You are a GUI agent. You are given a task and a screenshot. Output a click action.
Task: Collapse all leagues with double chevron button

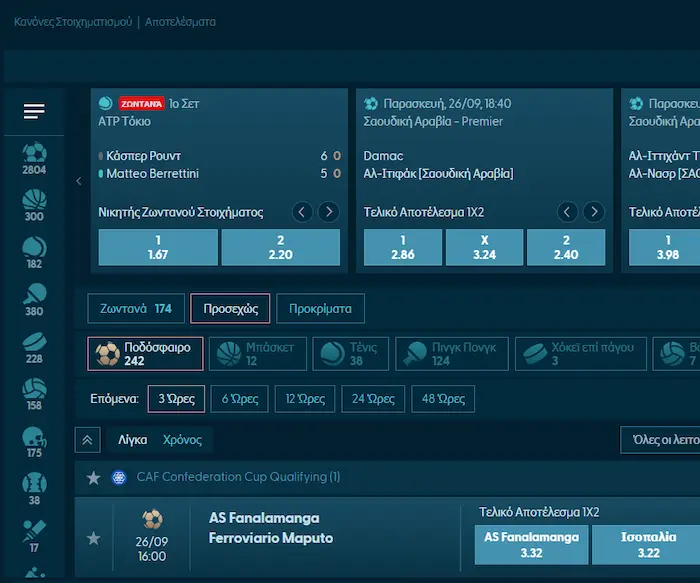(88, 440)
